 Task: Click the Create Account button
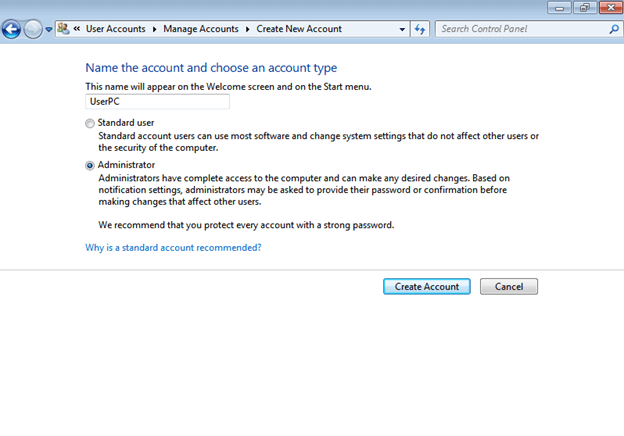pos(427,286)
